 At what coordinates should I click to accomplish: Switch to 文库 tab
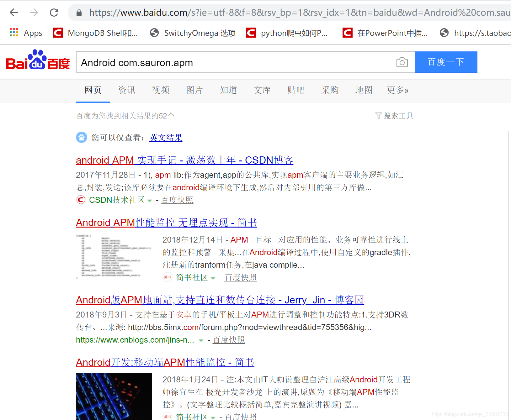262,90
